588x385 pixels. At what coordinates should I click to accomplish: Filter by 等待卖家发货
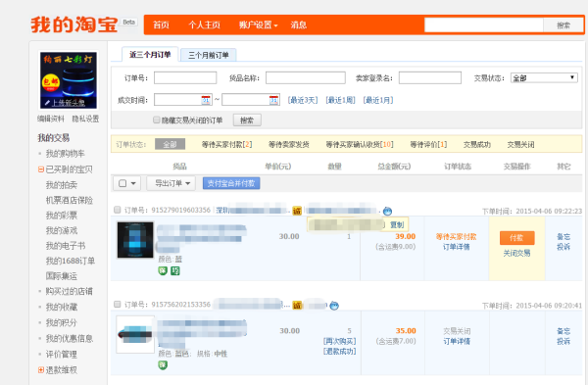coord(289,144)
